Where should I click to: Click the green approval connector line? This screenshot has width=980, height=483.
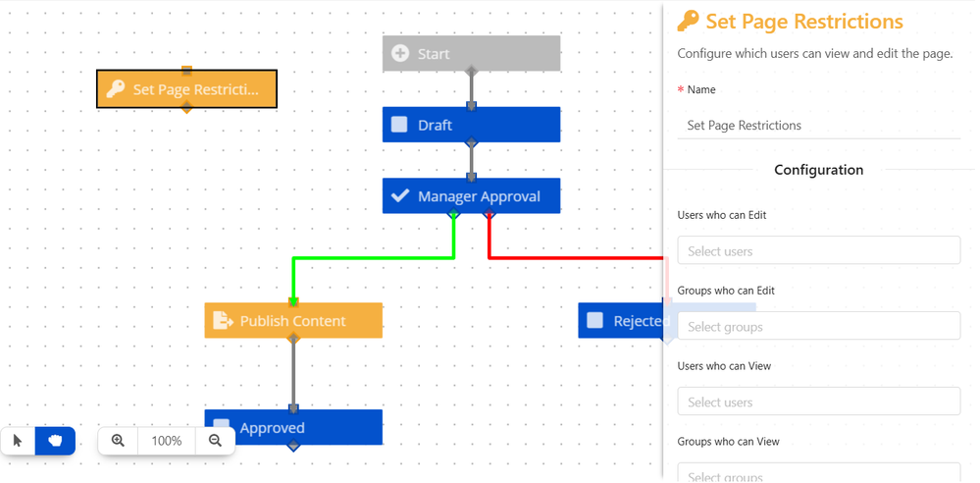[x=373, y=258]
